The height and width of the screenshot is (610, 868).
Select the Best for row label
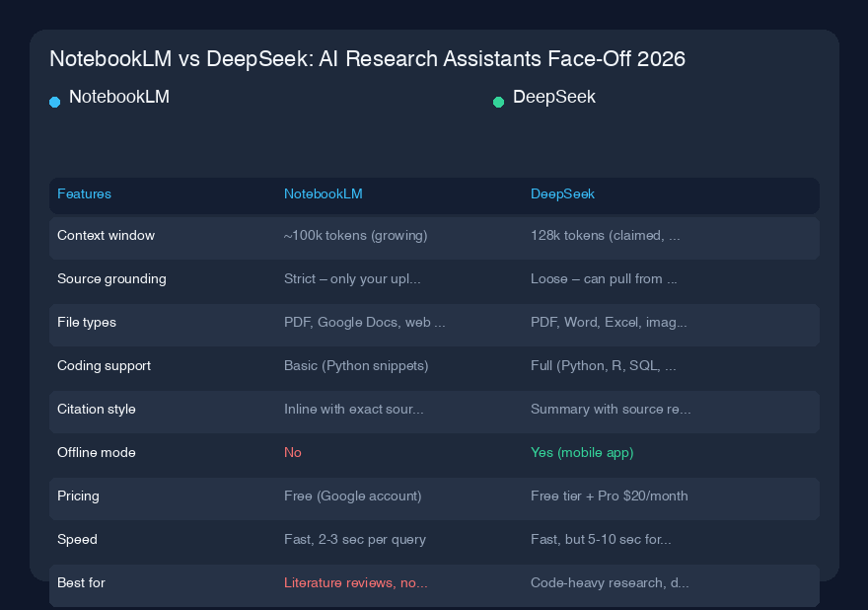pos(81,582)
